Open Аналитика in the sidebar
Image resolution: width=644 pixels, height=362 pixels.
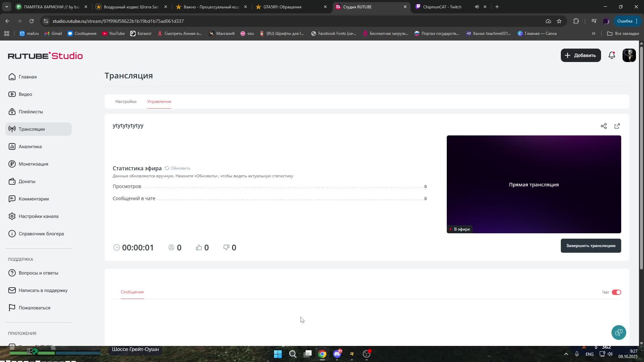[x=30, y=146]
